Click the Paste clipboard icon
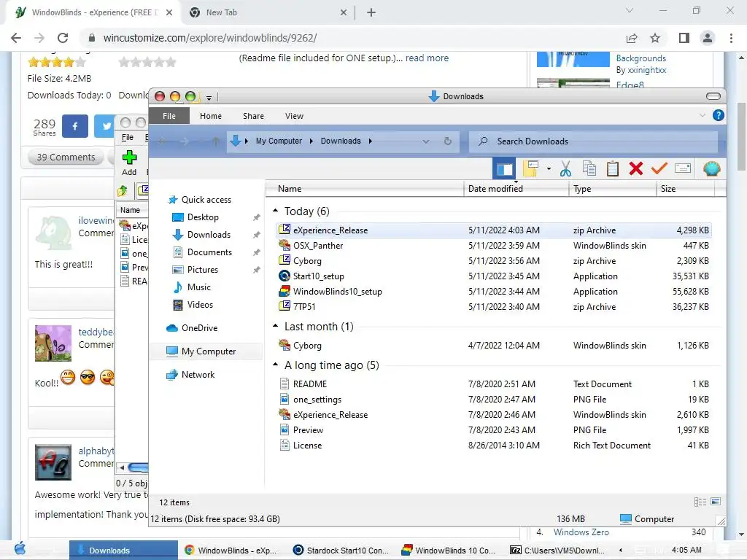This screenshot has height=560, width=747. tap(613, 168)
